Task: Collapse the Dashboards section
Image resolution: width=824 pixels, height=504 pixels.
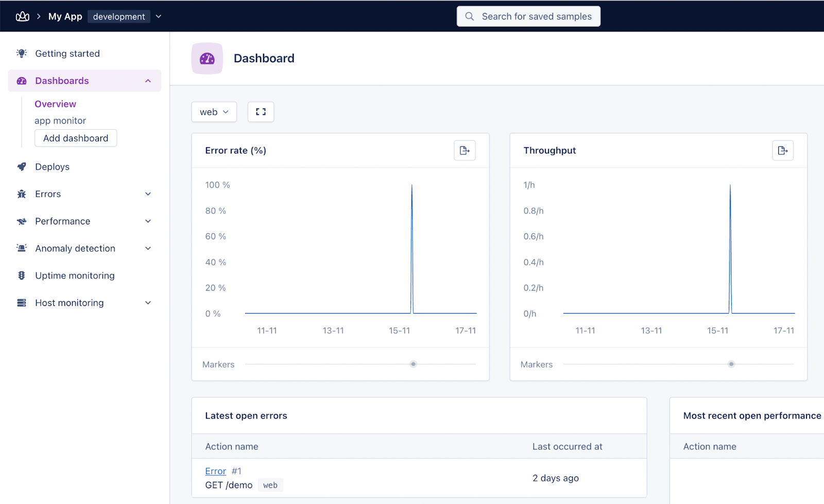Action: point(148,80)
